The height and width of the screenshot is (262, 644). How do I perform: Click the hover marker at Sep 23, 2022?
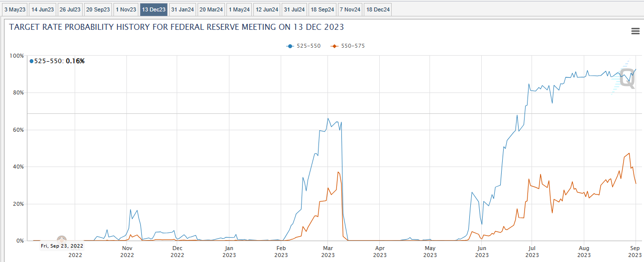62,240
